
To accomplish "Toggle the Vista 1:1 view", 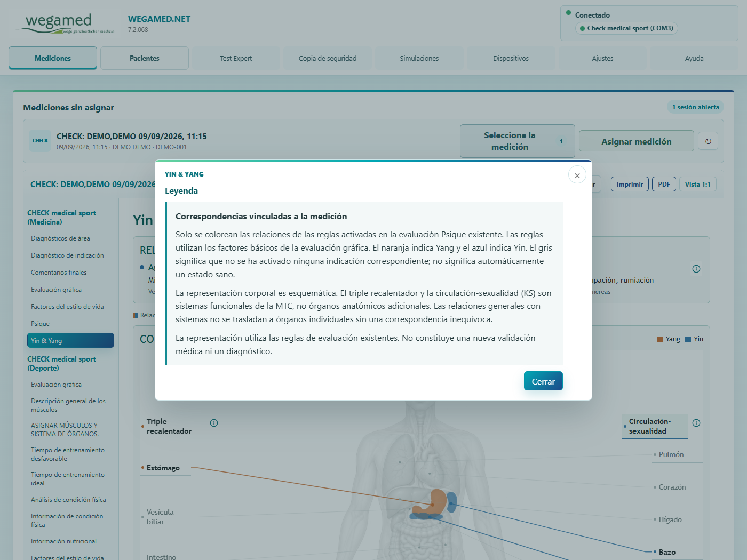I will point(697,184).
